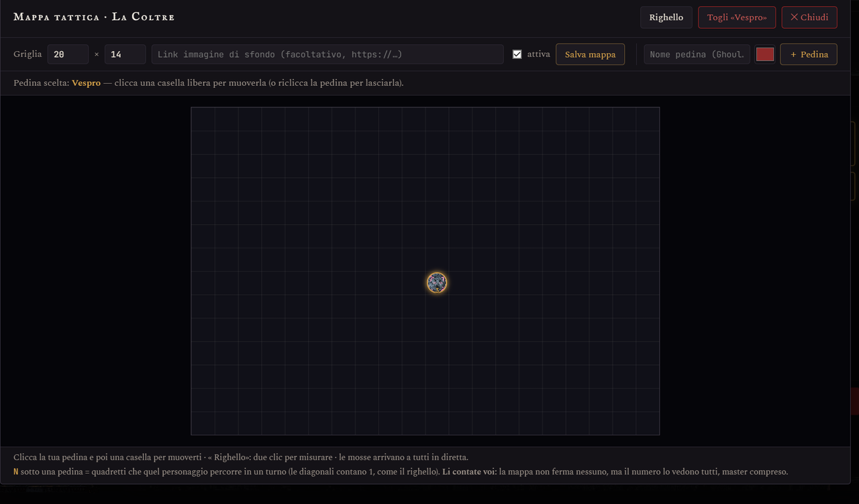Focus the grid height field showing 14

tap(125, 54)
